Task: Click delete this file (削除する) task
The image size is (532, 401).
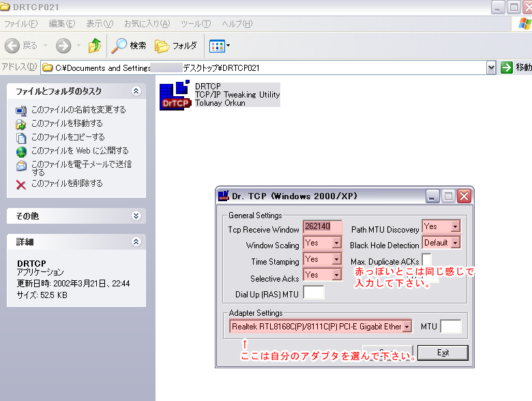Action: tap(67, 183)
